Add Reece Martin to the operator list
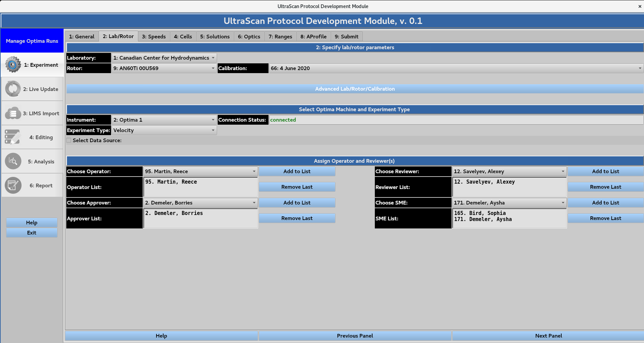 point(297,171)
